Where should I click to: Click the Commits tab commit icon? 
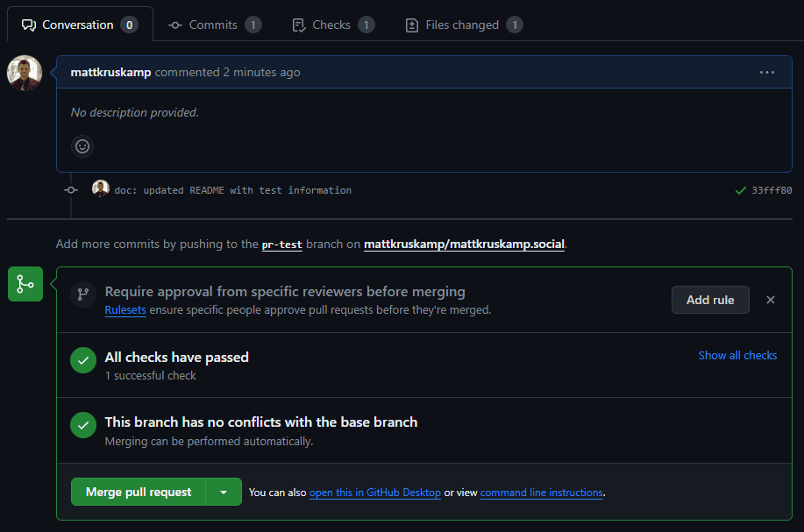pyautogui.click(x=174, y=25)
